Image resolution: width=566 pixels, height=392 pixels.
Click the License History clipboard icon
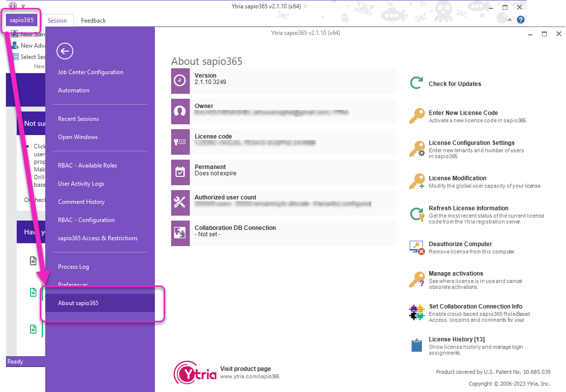[x=417, y=345]
